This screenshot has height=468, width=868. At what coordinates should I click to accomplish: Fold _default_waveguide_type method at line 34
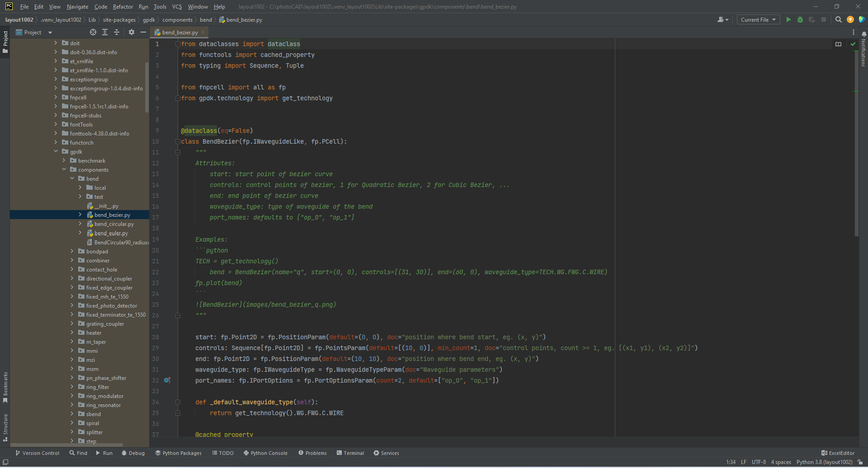(x=178, y=402)
